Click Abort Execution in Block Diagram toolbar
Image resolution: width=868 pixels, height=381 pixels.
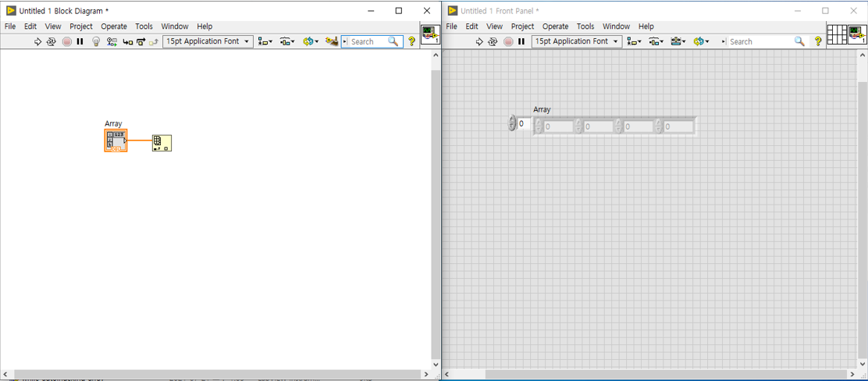[67, 41]
